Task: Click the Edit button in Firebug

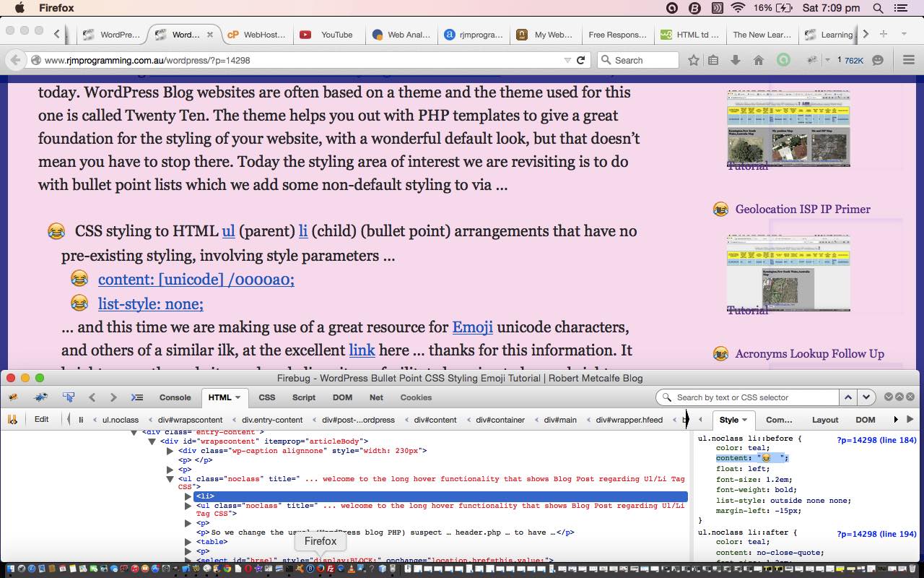Action: (42, 419)
